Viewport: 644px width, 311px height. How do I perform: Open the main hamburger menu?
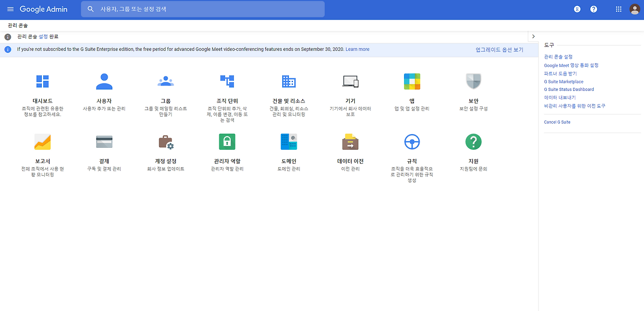tap(10, 9)
